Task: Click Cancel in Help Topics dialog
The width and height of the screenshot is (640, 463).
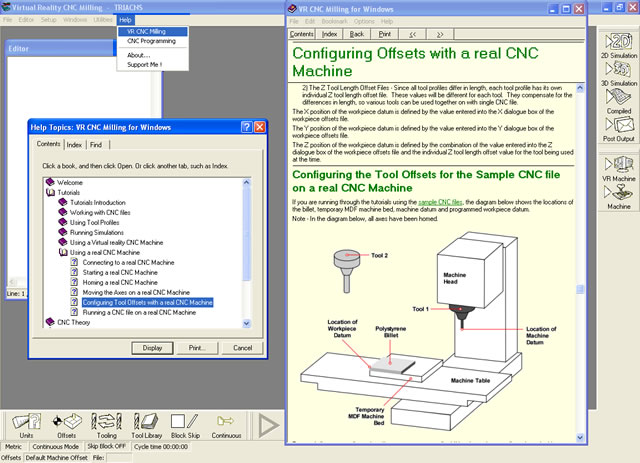Action: pos(242,348)
